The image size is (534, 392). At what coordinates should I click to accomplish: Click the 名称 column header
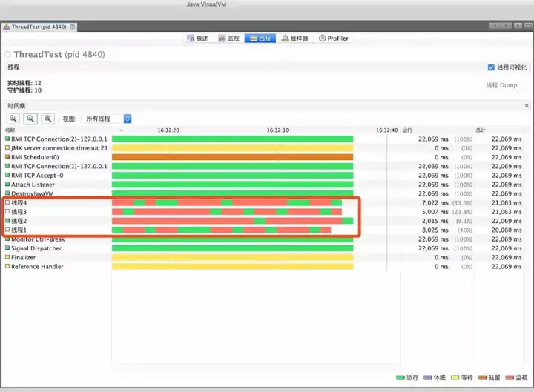[x=10, y=130]
